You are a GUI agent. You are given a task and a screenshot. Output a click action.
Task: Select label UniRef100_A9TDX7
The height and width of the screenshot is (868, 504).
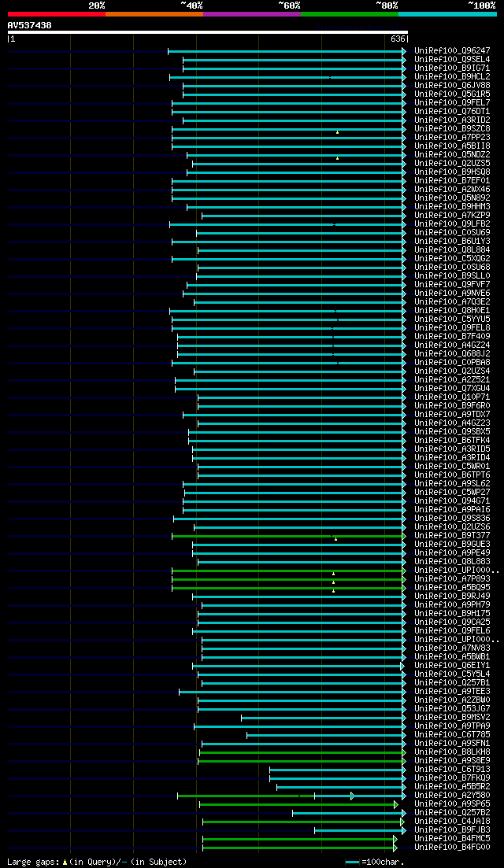[452, 415]
